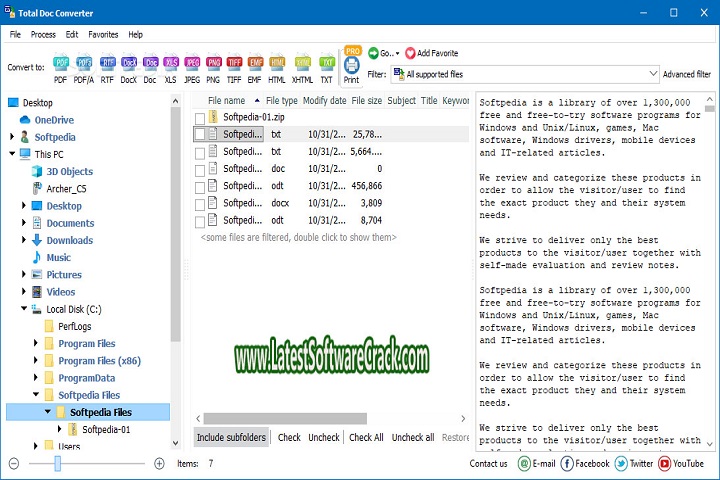Collapse the Local Disk (C:) node
The image size is (720, 480).
tap(24, 309)
